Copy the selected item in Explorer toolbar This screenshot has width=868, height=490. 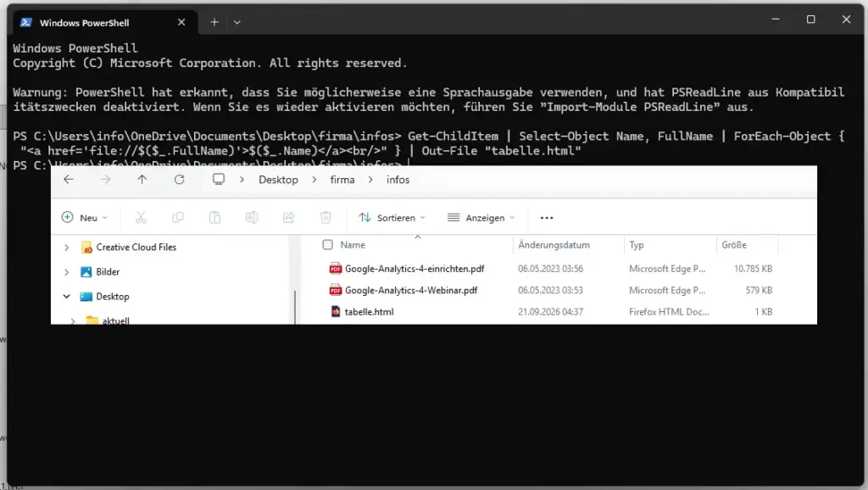pyautogui.click(x=178, y=218)
